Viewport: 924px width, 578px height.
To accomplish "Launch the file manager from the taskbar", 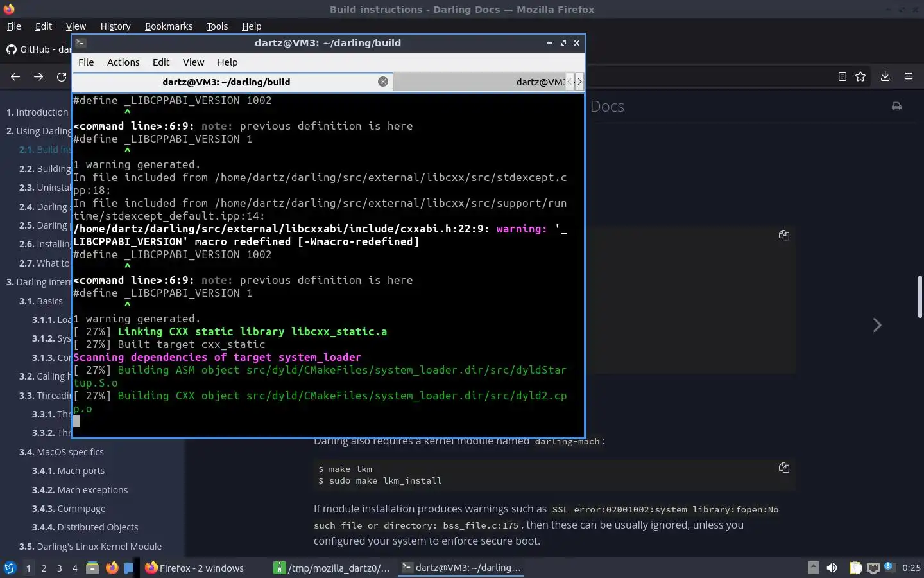I will (92, 568).
